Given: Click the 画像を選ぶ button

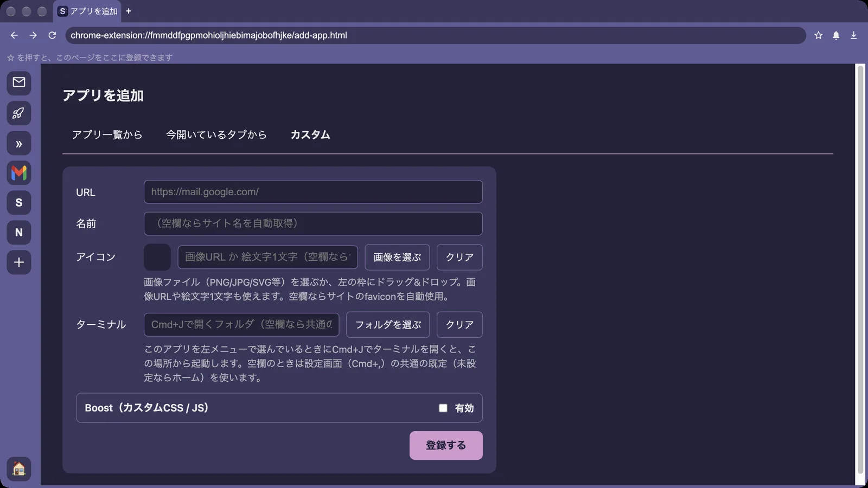Looking at the screenshot, I should coord(397,257).
